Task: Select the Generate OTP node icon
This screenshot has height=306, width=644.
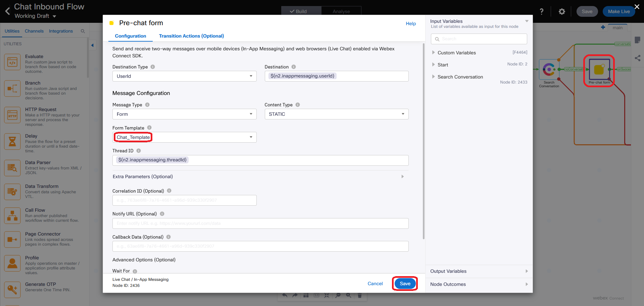Action: click(x=12, y=290)
